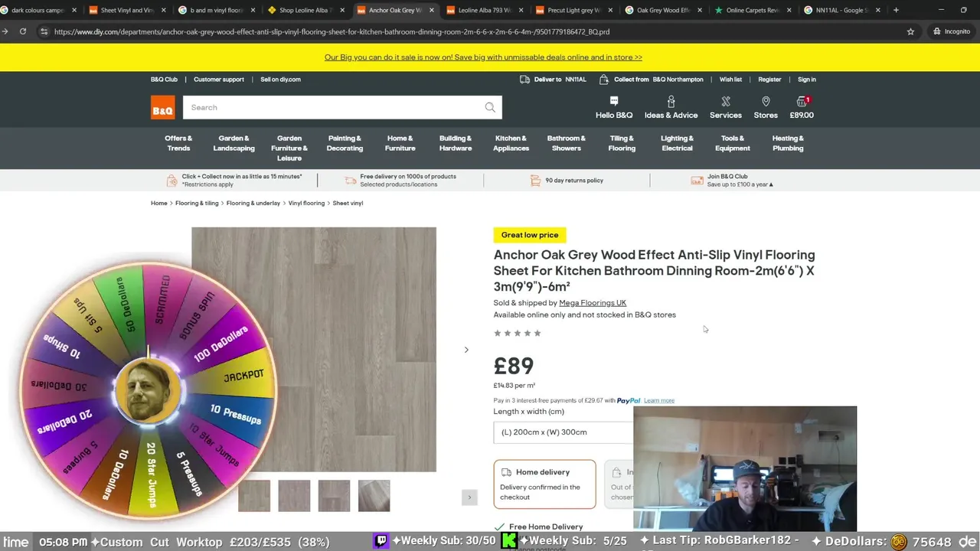Open Kitchen & Appliances menu
Viewport: 980px width, 551px height.
(x=511, y=143)
